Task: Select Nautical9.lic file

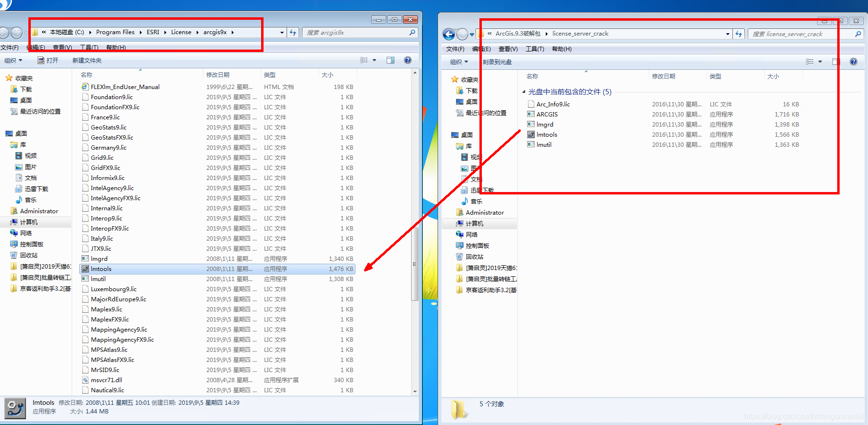Action: tap(107, 390)
